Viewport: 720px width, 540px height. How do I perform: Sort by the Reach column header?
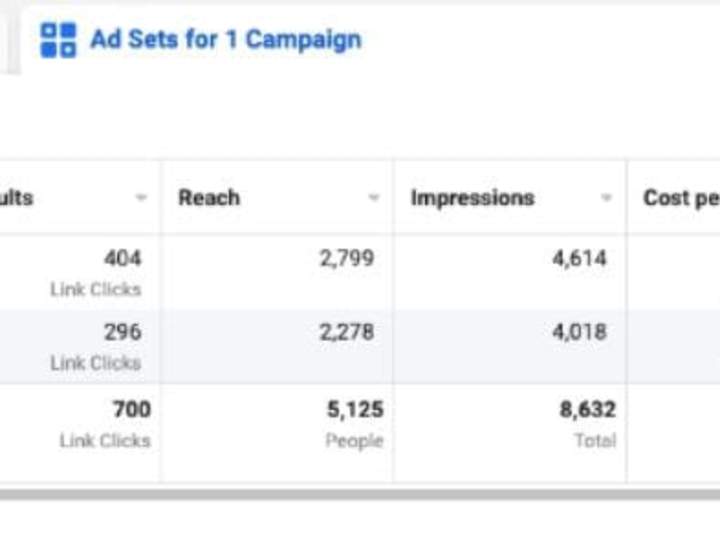[209, 198]
